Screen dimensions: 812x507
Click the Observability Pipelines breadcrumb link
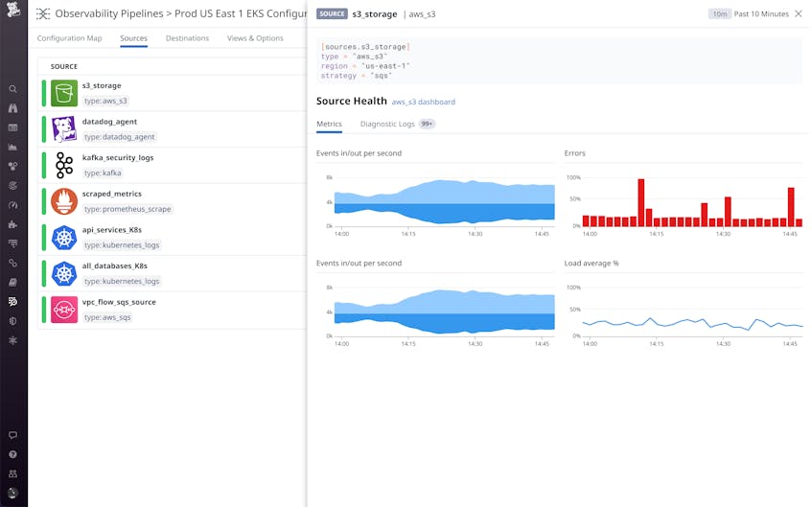pos(109,13)
